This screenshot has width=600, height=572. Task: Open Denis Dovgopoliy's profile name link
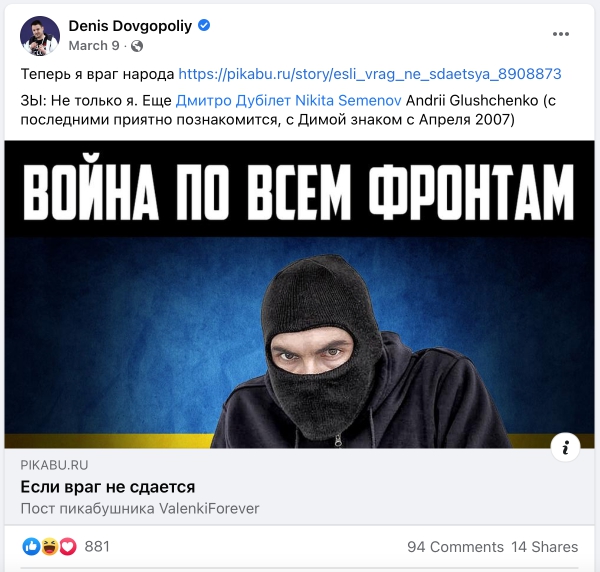point(130,26)
